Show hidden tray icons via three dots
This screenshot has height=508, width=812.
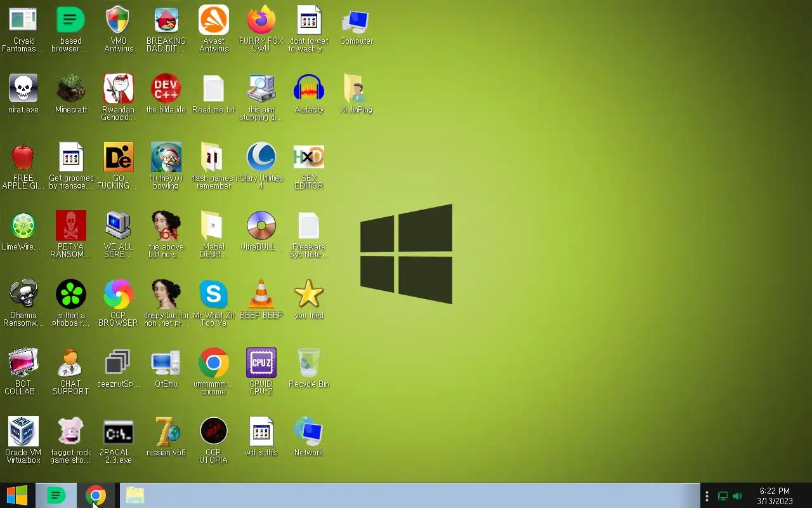tap(707, 496)
